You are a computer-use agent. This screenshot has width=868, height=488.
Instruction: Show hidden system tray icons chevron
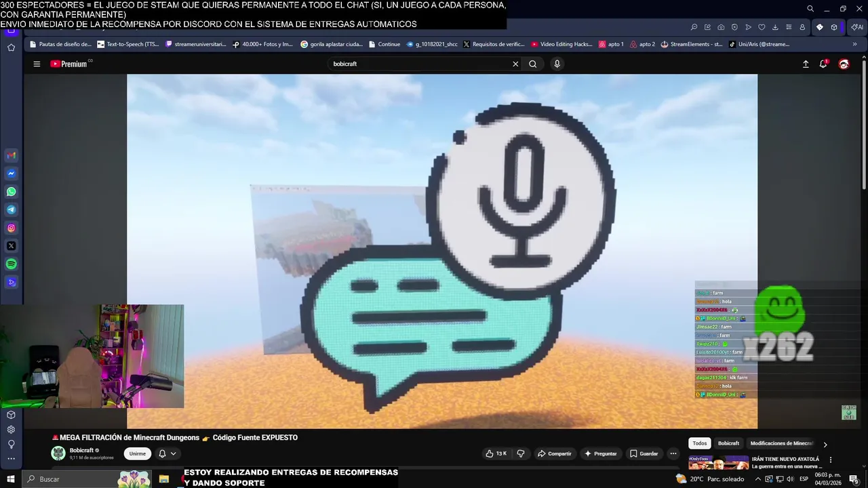[758, 479]
